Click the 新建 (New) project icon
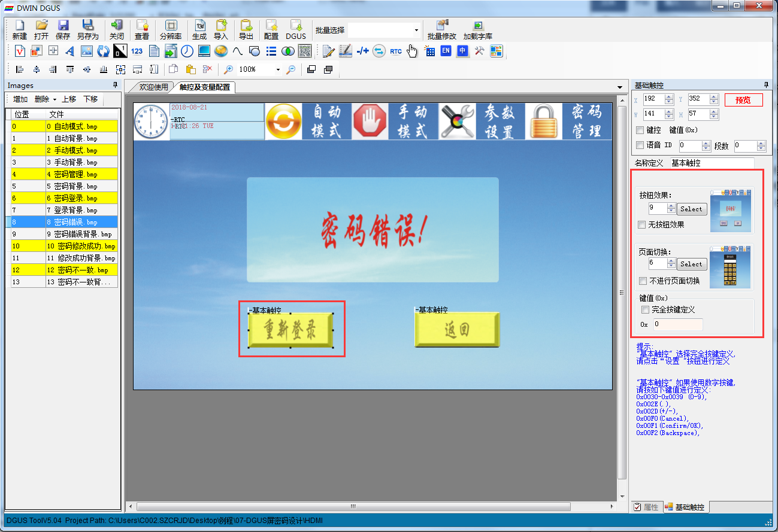 (x=19, y=29)
